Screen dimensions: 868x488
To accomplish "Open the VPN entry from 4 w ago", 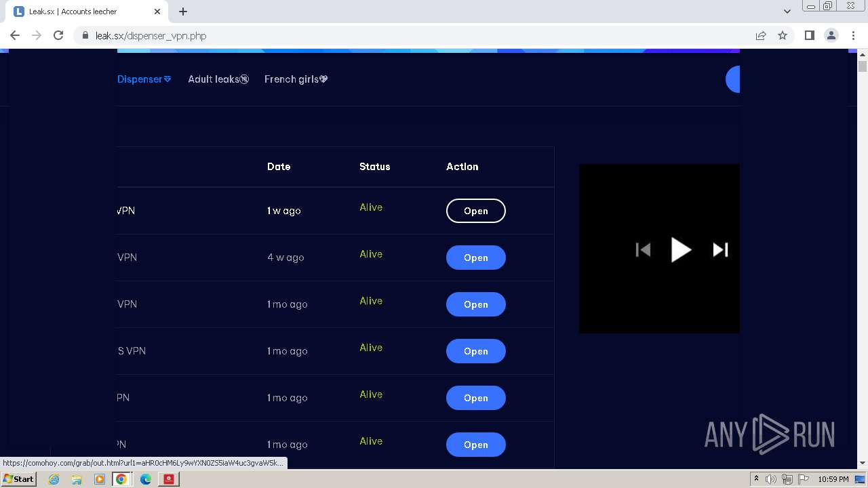I will click(475, 258).
